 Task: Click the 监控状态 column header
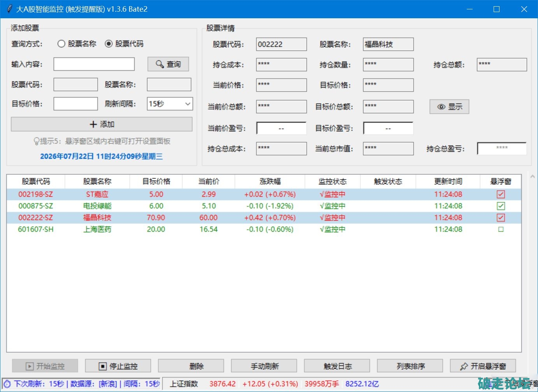[x=332, y=182]
